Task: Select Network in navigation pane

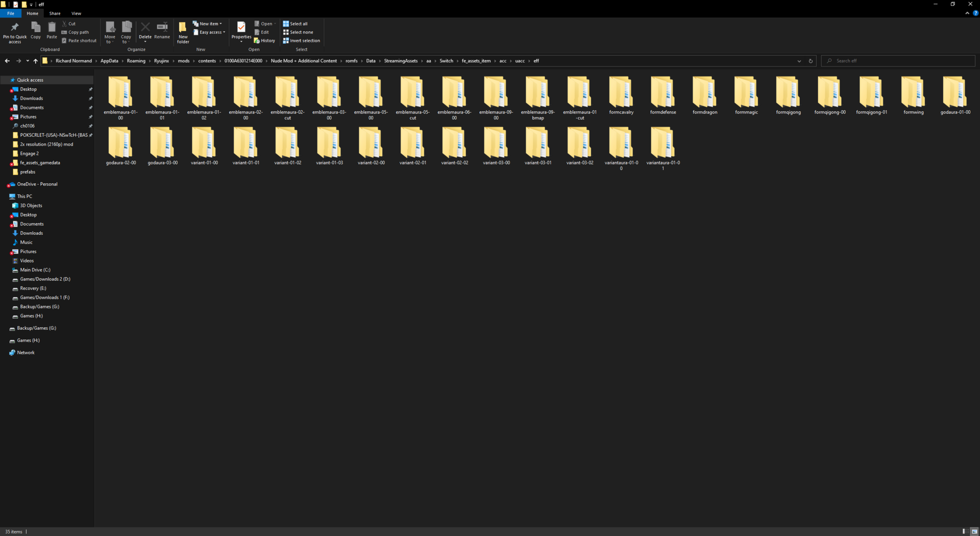Action: (26, 353)
